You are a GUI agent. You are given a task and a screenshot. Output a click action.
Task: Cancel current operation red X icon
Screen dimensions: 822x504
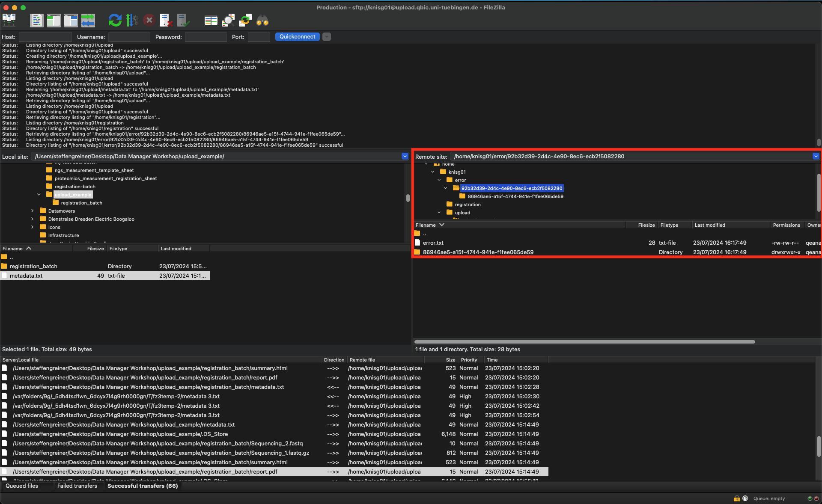coord(149,20)
